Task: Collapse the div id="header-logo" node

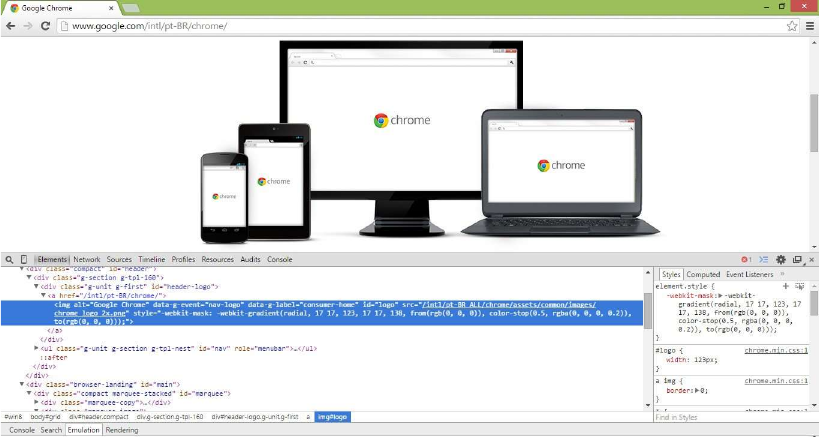Action: (37, 286)
